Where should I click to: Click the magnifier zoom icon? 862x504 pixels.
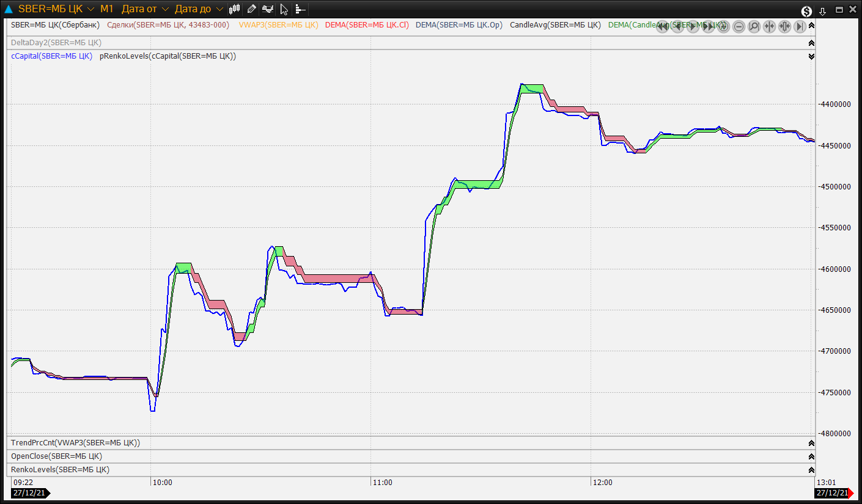coord(754,26)
